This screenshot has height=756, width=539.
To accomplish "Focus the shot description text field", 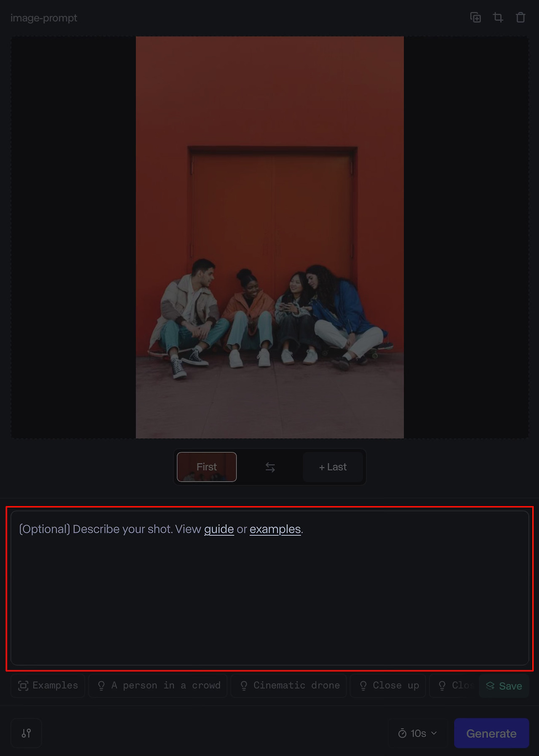I will [x=269, y=588].
